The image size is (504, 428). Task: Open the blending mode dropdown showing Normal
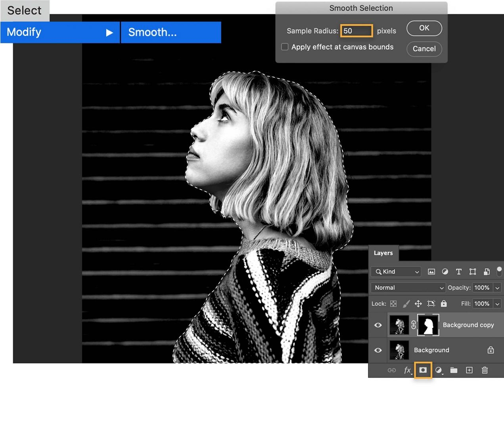(x=407, y=288)
